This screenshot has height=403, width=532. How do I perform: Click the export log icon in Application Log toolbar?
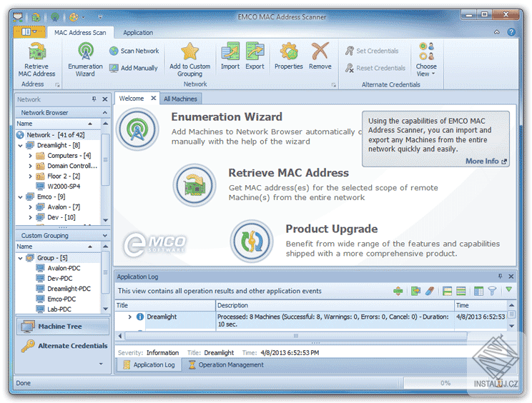point(415,291)
